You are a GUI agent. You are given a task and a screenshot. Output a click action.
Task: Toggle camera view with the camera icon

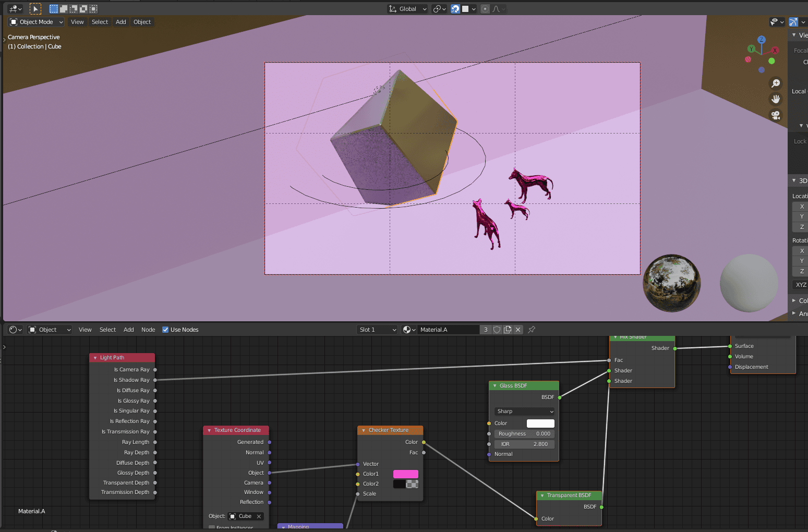point(776,115)
